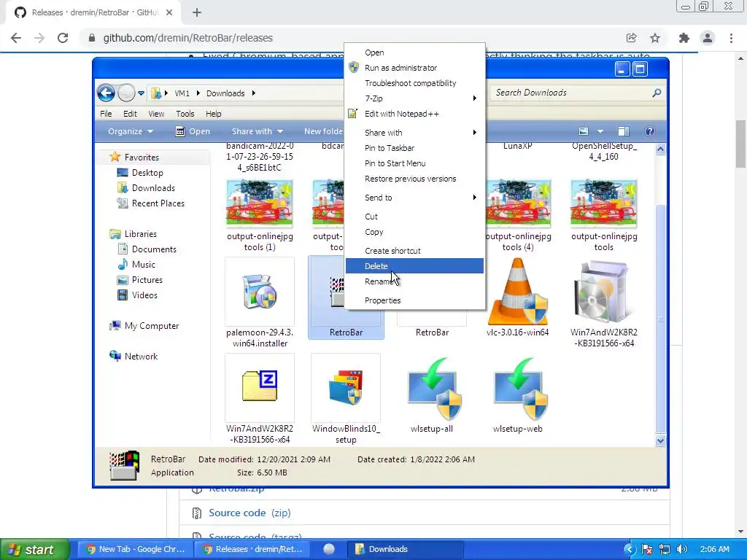The width and height of the screenshot is (747, 560).
Task: Select Recent Places in sidebar
Action: (x=151, y=203)
